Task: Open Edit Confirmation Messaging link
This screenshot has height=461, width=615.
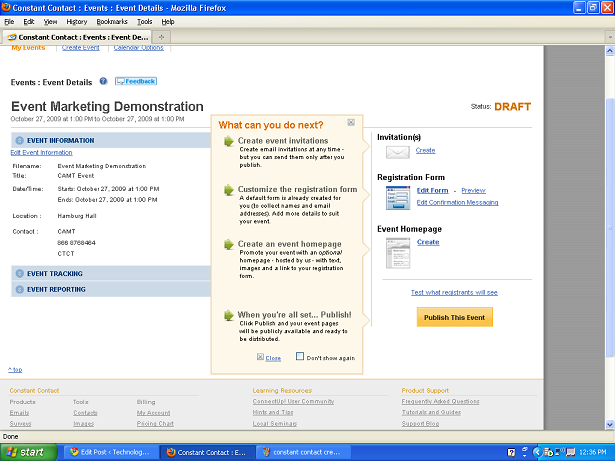Action: 457,202
